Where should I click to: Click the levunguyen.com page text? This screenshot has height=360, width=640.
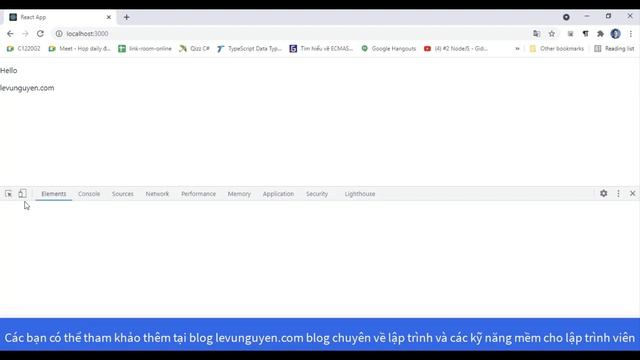pyautogui.click(x=27, y=88)
